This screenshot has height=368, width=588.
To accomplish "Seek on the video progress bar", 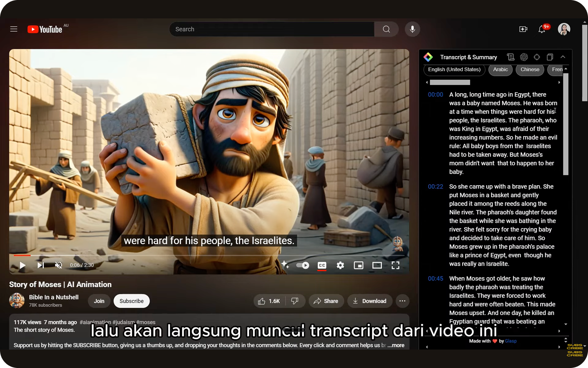I will (209, 255).
